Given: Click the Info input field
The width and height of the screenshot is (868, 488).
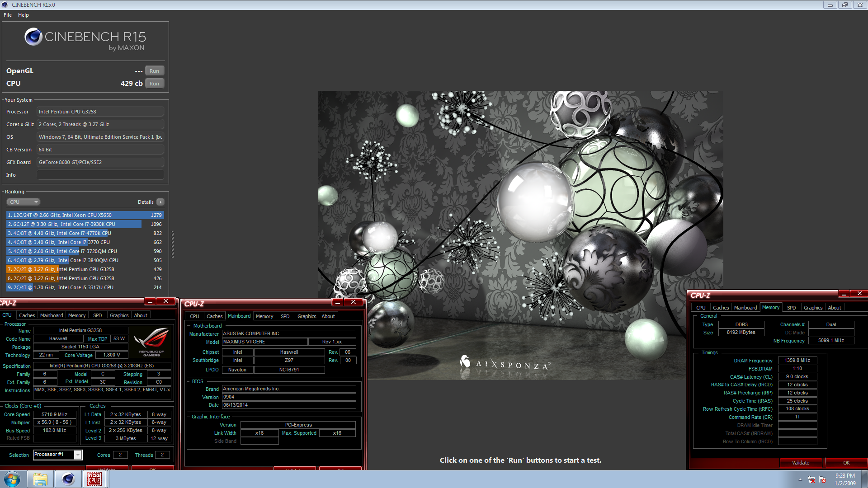Looking at the screenshot, I should (100, 175).
